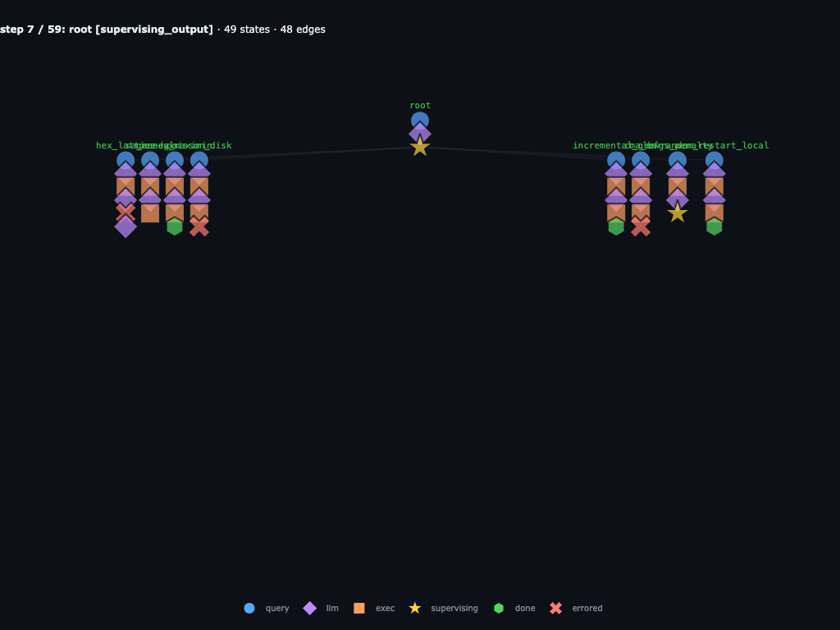The height and width of the screenshot is (630, 840).
Task: Click the 'supervising' legend label text
Action: click(454, 608)
